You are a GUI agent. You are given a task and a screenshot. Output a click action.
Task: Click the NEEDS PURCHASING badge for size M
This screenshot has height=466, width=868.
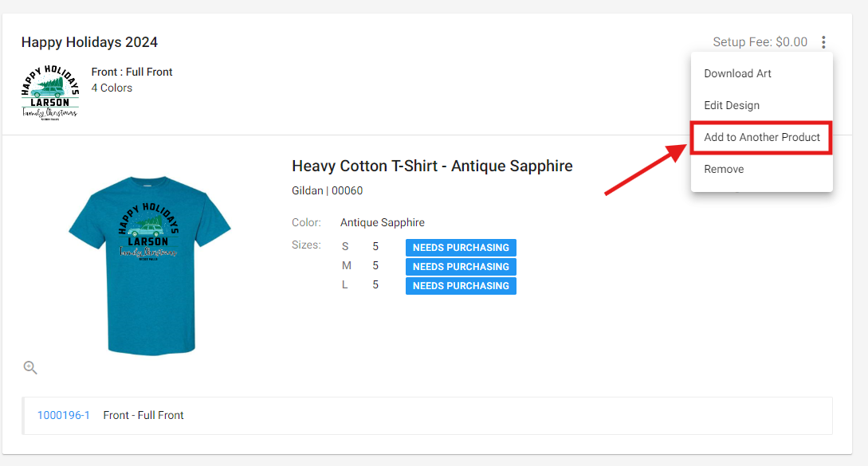[461, 267]
